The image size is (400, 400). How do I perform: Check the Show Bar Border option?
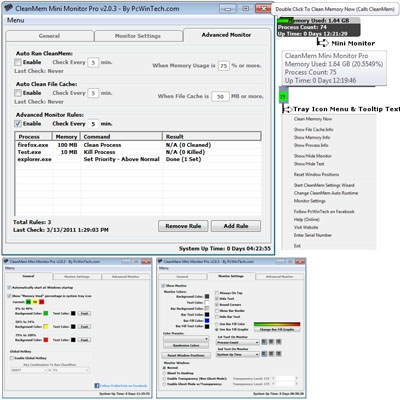coord(217,311)
